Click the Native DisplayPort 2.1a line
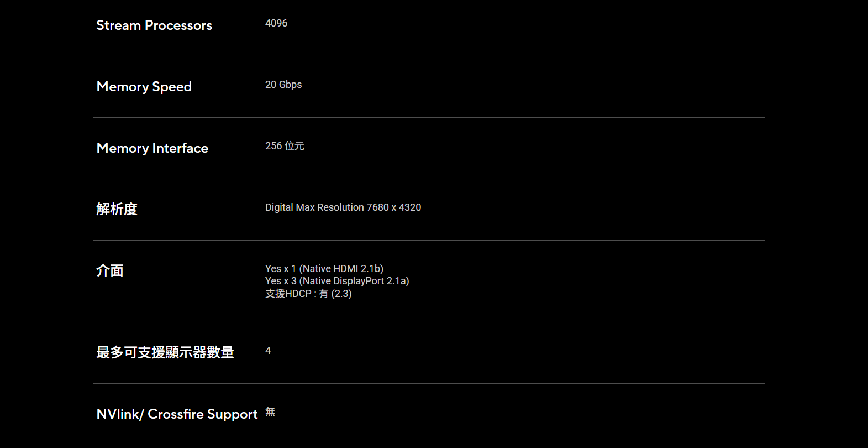 (337, 281)
